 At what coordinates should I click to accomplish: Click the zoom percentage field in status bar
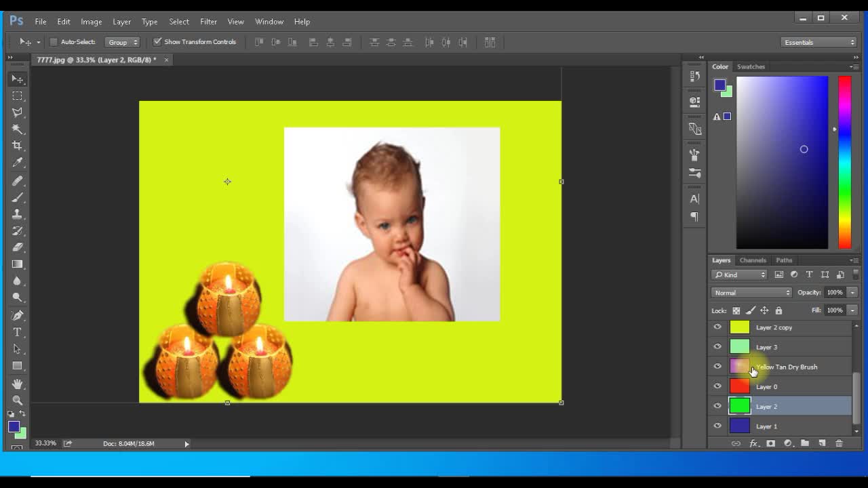tap(46, 443)
